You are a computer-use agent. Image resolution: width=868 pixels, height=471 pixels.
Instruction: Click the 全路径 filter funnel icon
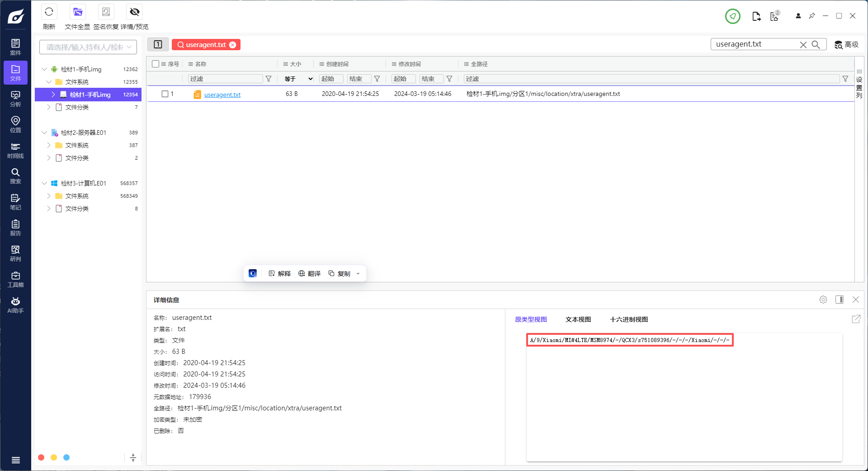[x=845, y=79]
